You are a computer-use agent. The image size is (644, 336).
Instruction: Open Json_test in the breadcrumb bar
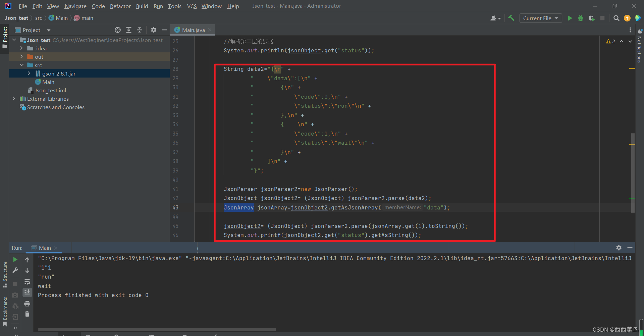16,18
